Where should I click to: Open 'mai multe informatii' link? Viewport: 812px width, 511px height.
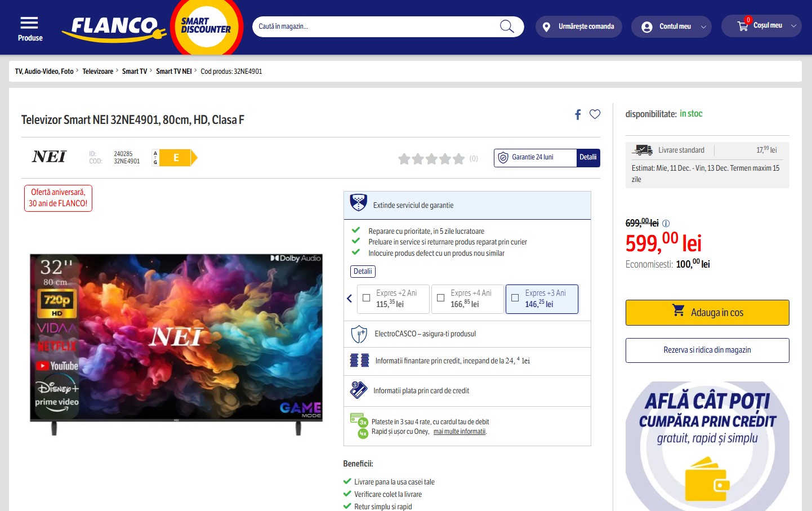[459, 432]
